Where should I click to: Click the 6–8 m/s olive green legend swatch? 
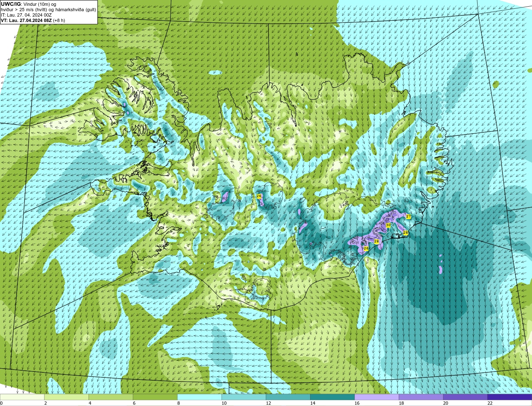(155, 397)
